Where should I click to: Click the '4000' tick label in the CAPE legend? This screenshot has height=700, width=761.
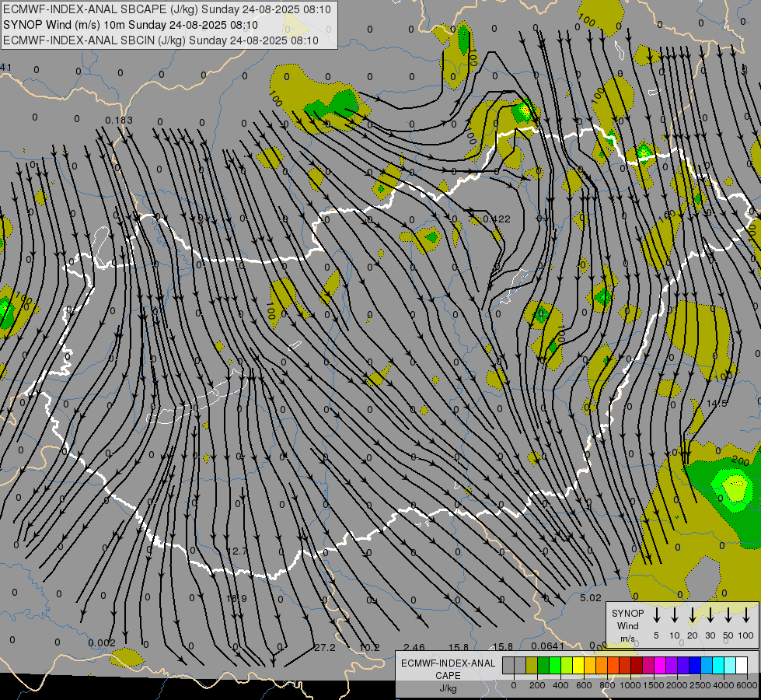(724, 685)
